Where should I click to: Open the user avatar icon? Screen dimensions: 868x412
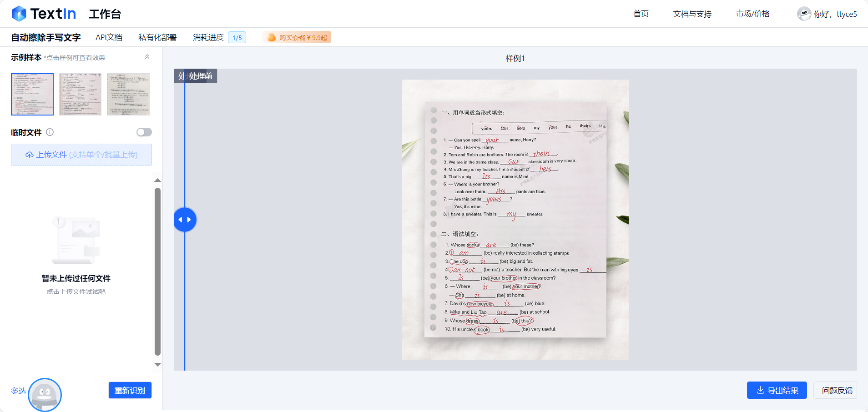coord(804,14)
